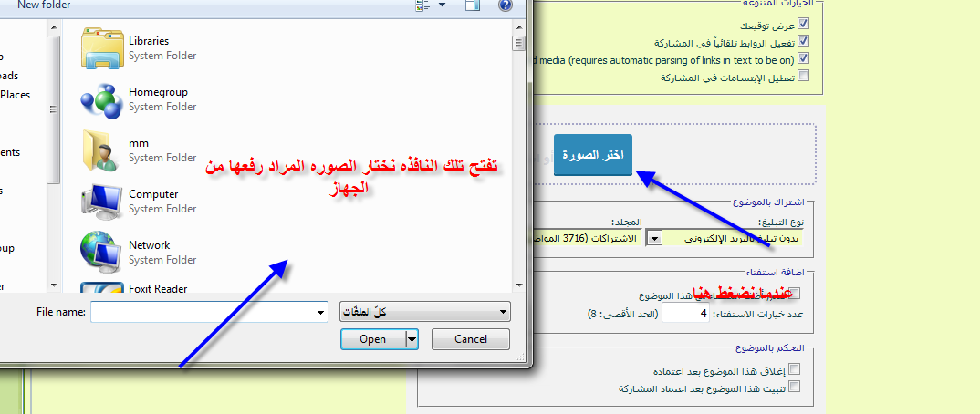The image size is (980, 414).
Task: Select the Libraries folder icon
Action: point(102,47)
